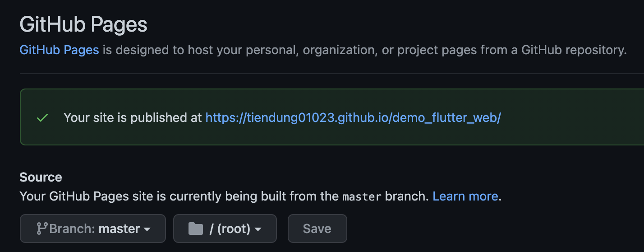Open the Branch: master dropdown
The image size is (644, 252).
tap(93, 229)
